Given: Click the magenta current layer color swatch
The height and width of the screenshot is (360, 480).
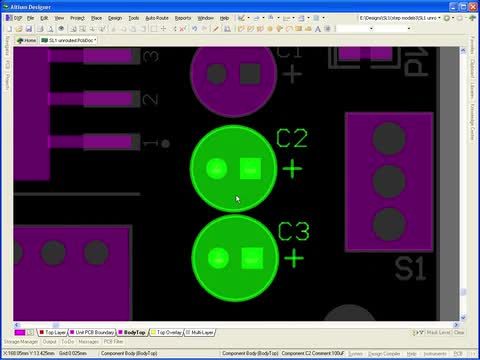Looking at the screenshot, I should (20, 332).
